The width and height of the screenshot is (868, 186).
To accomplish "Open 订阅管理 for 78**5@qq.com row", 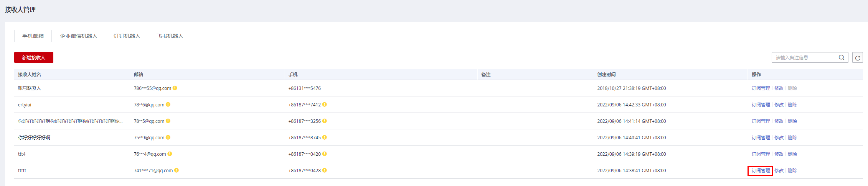I will [x=761, y=121].
